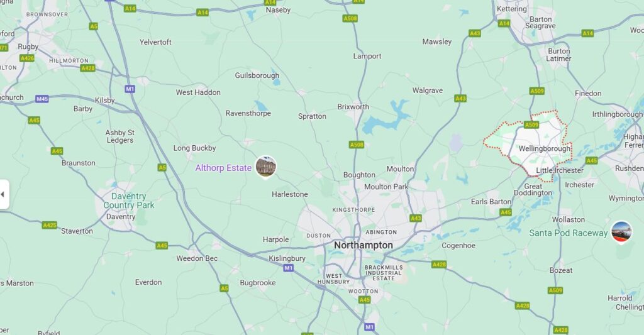This screenshot has width=644, height=335.
Task: Click the M1 shield near Kilsby
Action: (x=130, y=89)
